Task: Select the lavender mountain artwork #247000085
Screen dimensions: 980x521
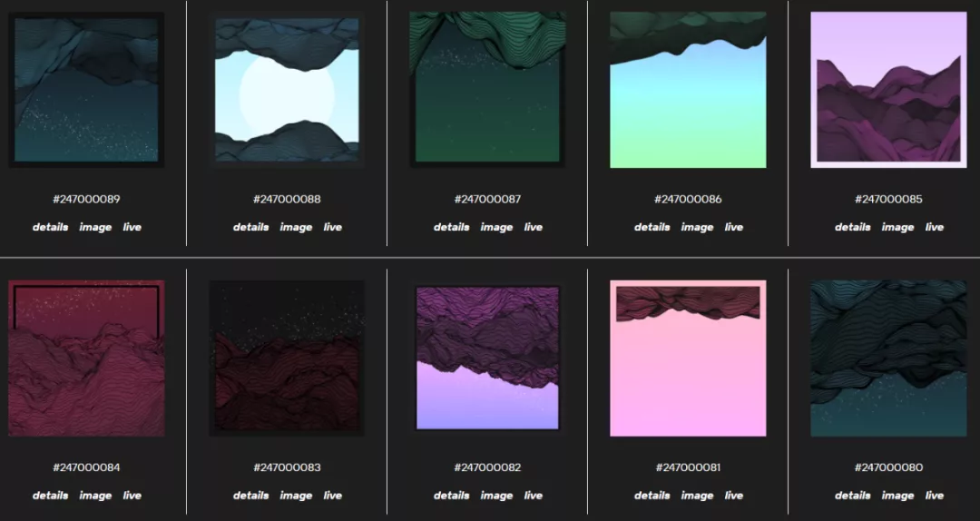Action: coord(888,90)
